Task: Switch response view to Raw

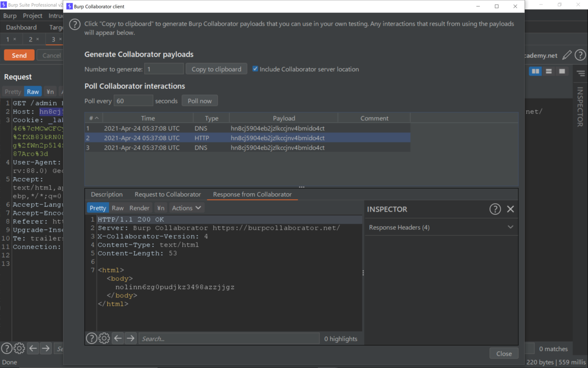Action: click(118, 208)
